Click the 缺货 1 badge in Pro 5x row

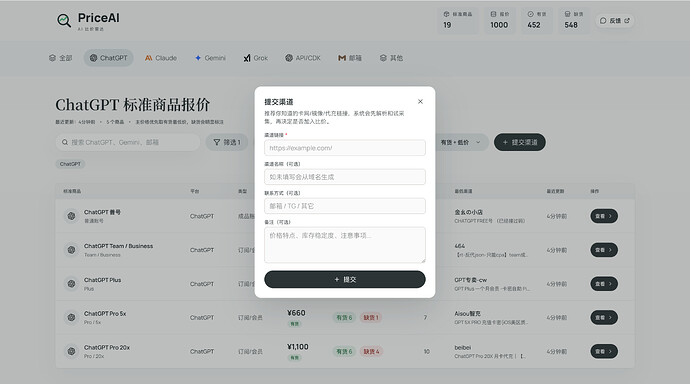(371, 317)
